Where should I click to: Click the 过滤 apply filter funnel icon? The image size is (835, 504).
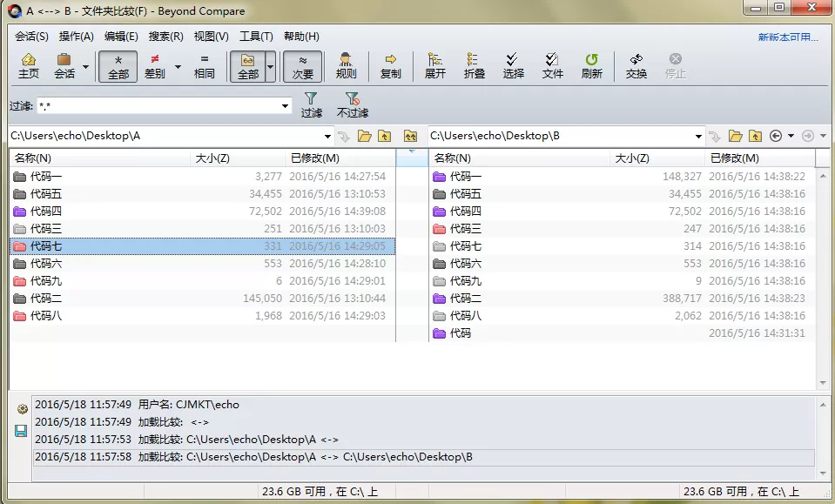point(311,104)
